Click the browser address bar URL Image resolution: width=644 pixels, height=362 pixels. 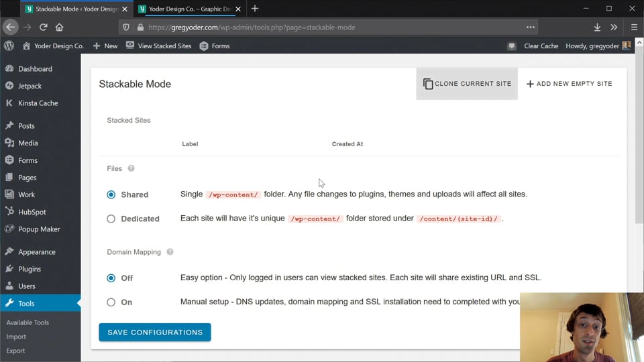coord(252,27)
